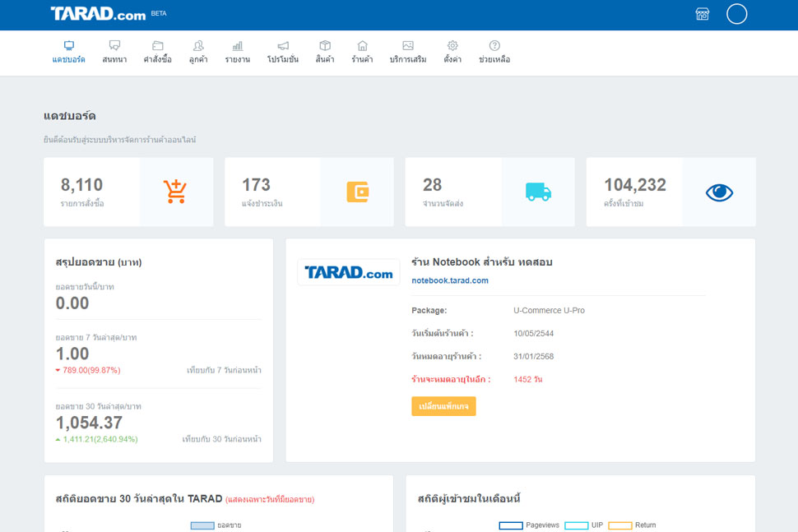Click the 8,110 รายการสั่งซื้อ count

coord(82,185)
